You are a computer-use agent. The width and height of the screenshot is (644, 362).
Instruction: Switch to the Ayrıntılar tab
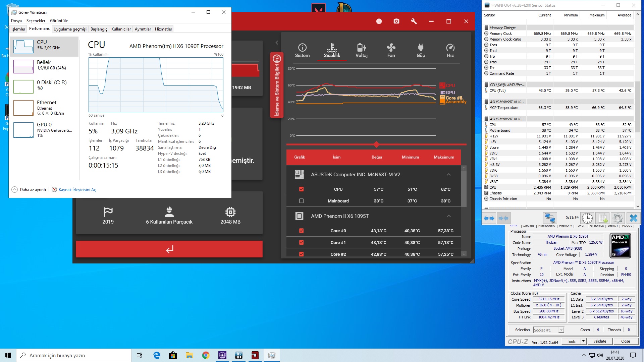tap(143, 29)
